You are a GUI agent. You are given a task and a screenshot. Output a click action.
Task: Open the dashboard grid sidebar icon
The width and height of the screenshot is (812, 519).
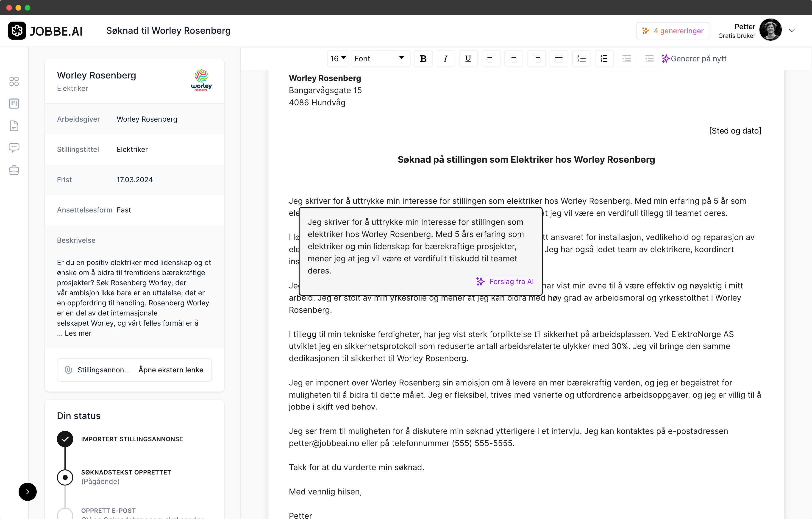pyautogui.click(x=14, y=81)
